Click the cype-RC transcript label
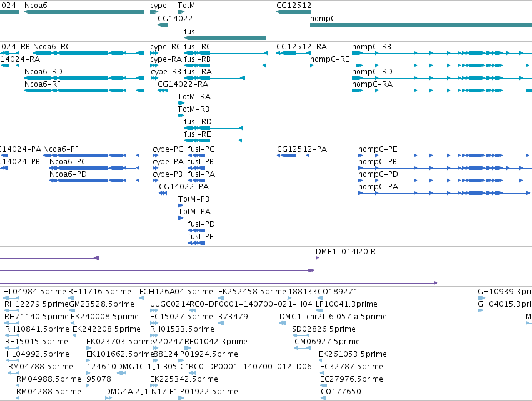Viewport: 532px width, 401px height. 166,47
